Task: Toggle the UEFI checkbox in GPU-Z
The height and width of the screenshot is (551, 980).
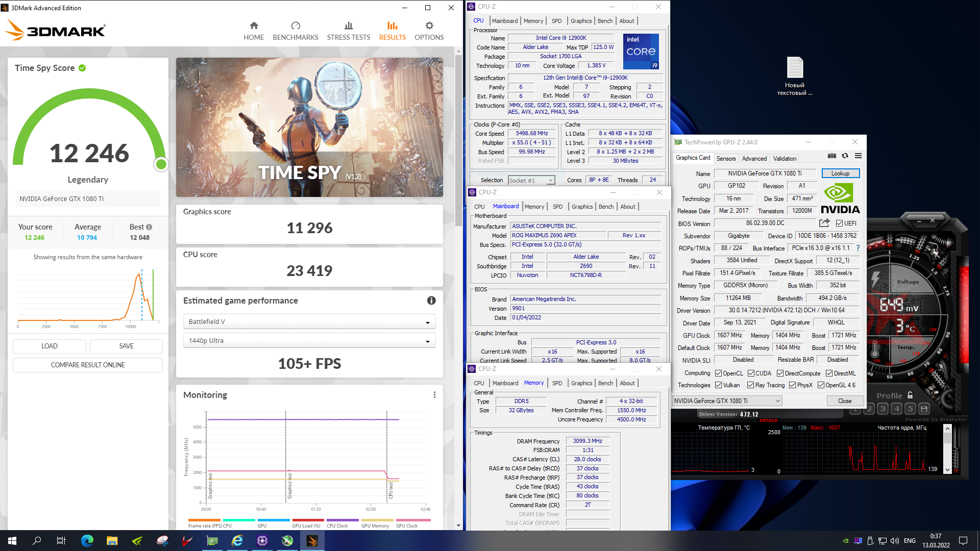Action: 839,223
